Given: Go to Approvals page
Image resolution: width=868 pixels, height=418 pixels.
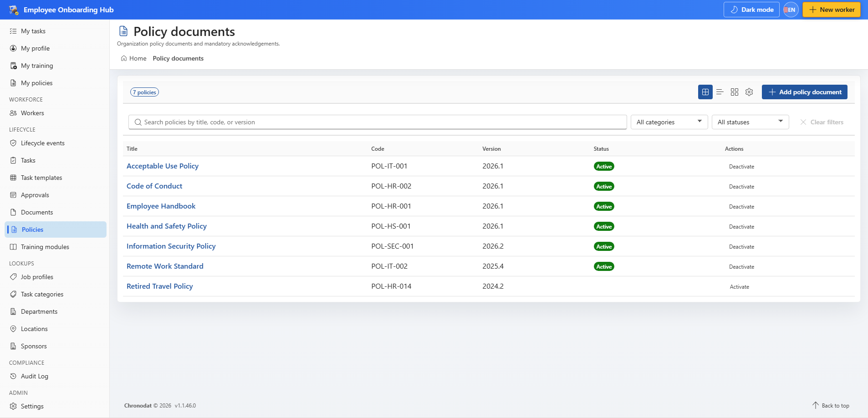Looking at the screenshot, I should point(56,195).
